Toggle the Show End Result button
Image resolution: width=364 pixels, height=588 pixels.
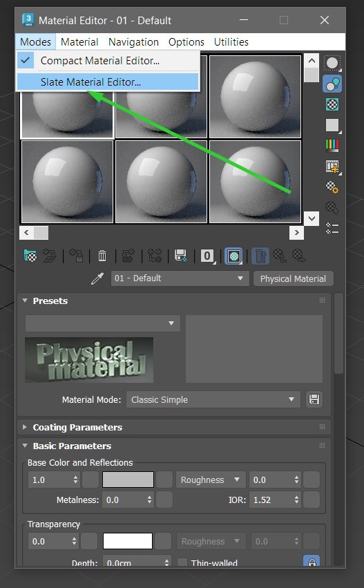(x=260, y=256)
